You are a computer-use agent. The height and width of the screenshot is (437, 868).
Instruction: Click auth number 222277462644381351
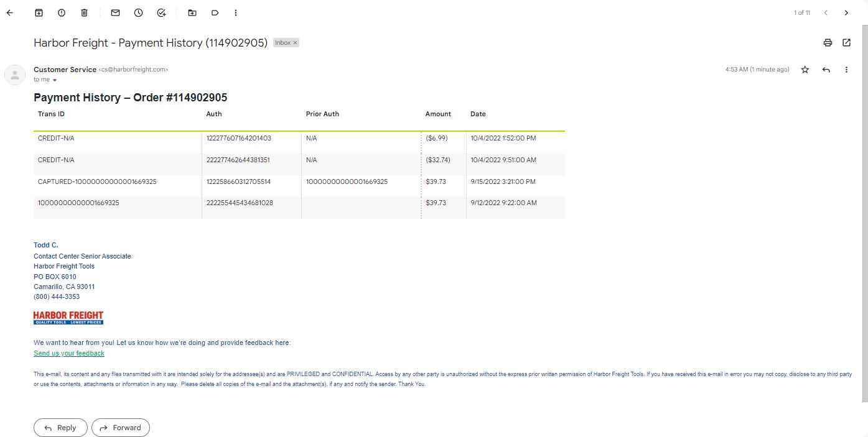click(238, 160)
